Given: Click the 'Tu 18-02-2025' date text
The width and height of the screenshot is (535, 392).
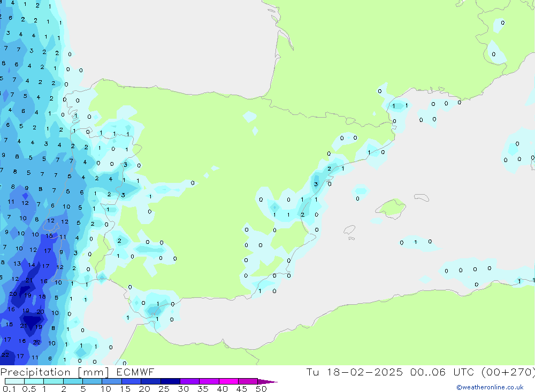Looking at the screenshot, I should [354, 372].
